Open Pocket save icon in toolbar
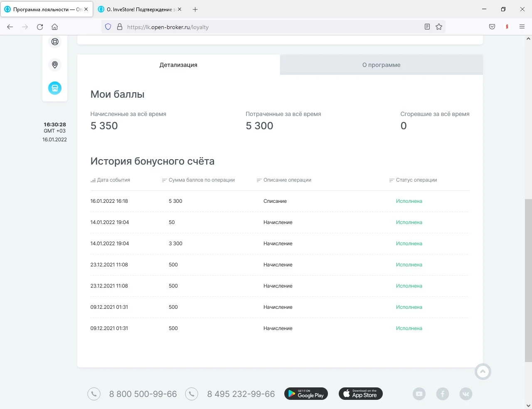The image size is (532, 409). (492, 27)
